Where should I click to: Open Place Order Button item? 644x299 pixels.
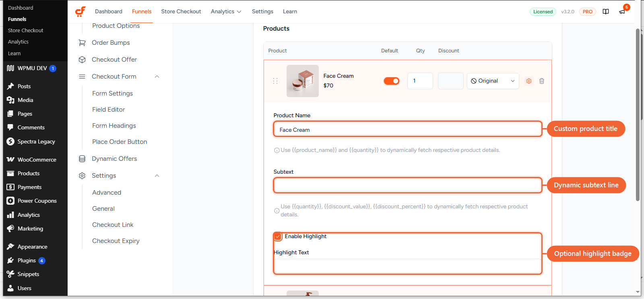pos(120,142)
